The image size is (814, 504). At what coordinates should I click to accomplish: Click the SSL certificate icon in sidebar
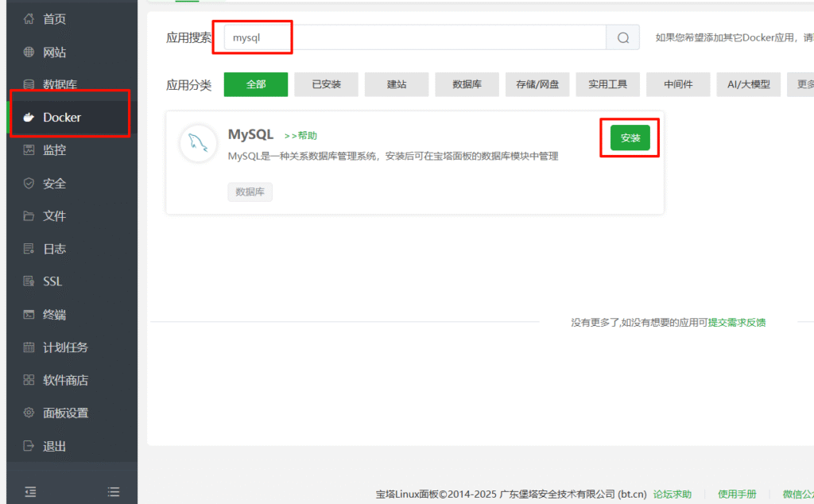point(29,281)
